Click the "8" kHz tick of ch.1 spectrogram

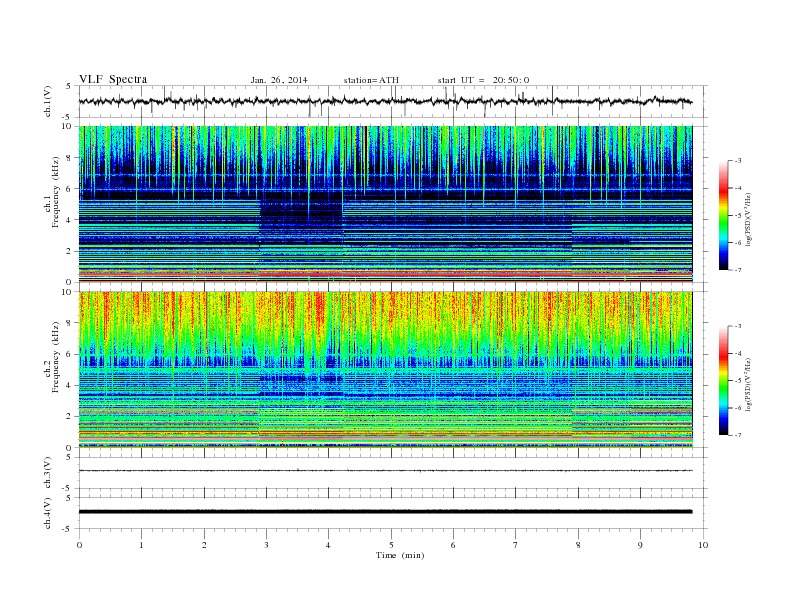[70, 158]
